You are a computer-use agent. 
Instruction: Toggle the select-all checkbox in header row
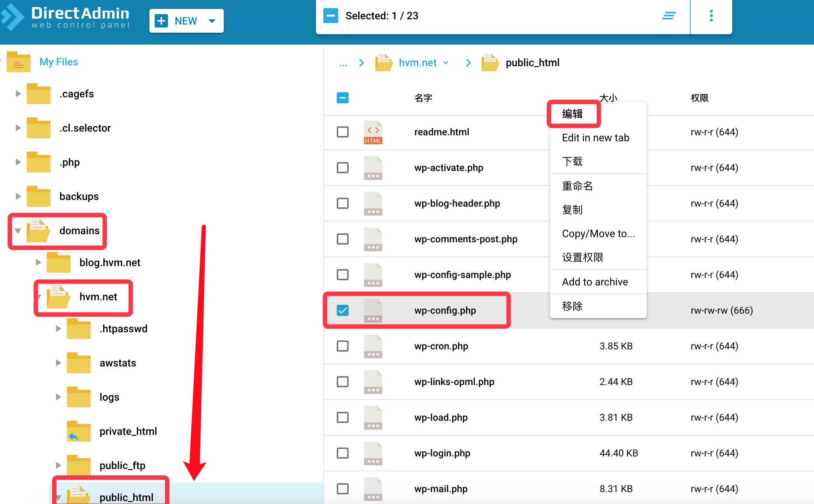click(x=343, y=98)
